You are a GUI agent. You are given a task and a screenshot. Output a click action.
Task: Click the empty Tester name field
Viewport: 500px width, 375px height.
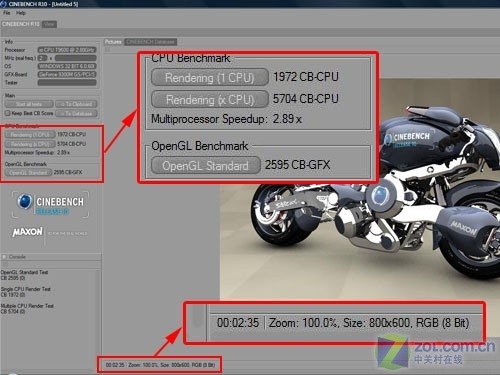[67, 82]
